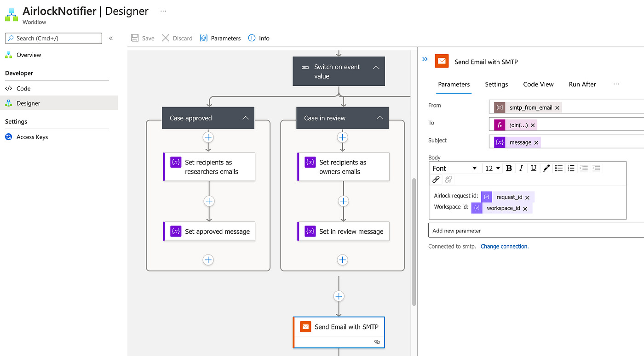
Task: Collapse the Case in review branch
Action: 380,118
